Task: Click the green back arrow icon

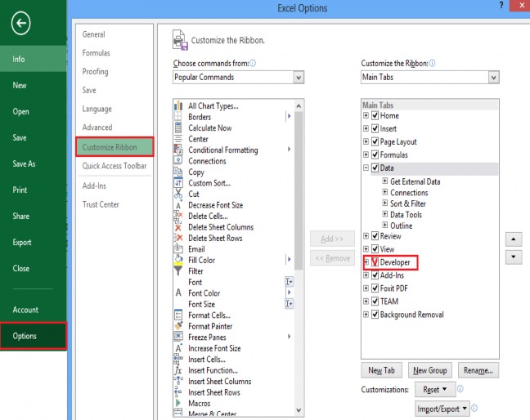Action: click(21, 24)
